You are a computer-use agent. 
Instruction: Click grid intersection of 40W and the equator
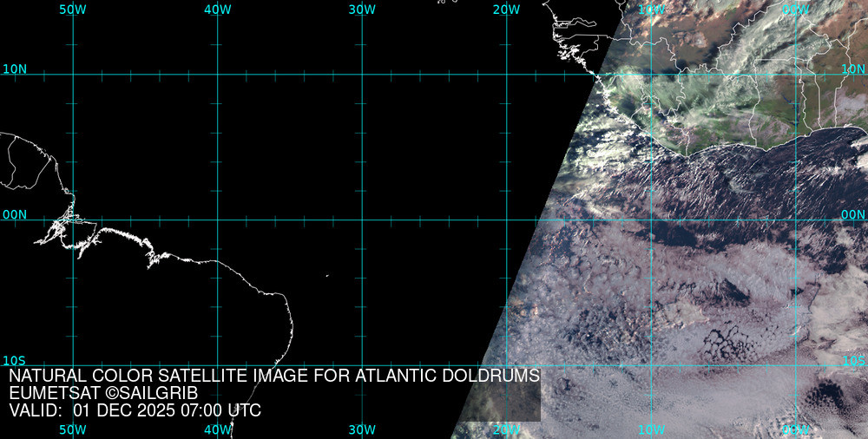[218, 219]
